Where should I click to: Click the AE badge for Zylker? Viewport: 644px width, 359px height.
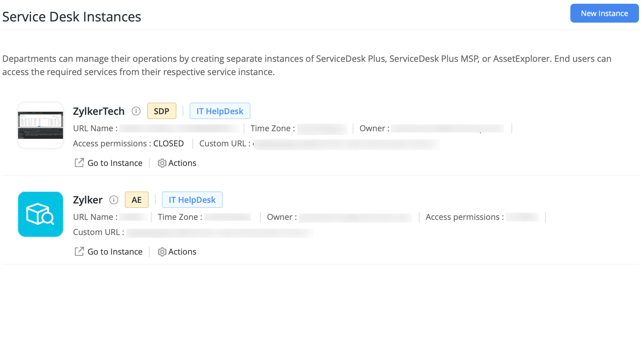coord(137,200)
